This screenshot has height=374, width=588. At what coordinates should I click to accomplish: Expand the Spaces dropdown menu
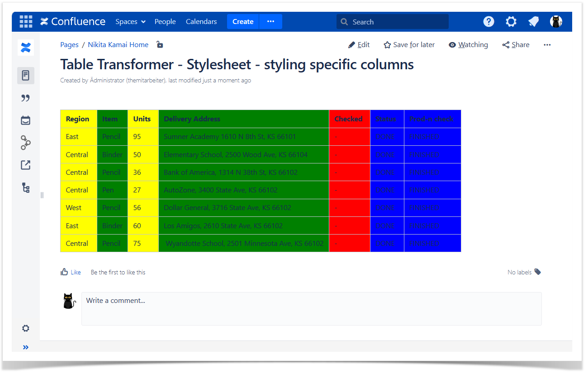[x=130, y=22]
